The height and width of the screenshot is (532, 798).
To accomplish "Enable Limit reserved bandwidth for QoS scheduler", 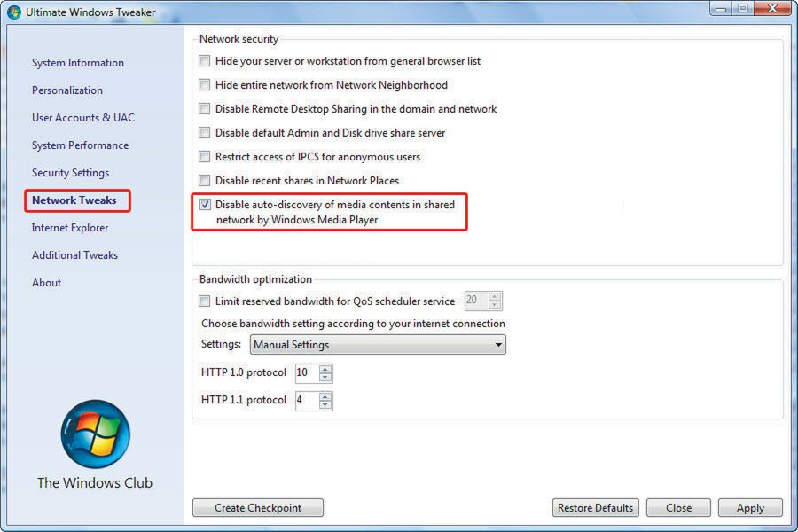I will 204,301.
